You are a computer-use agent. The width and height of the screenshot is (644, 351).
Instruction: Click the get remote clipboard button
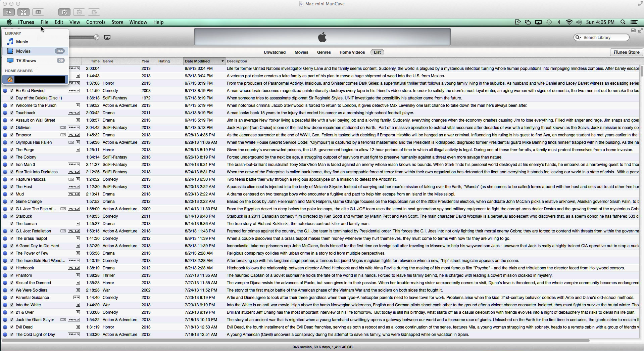(79, 12)
